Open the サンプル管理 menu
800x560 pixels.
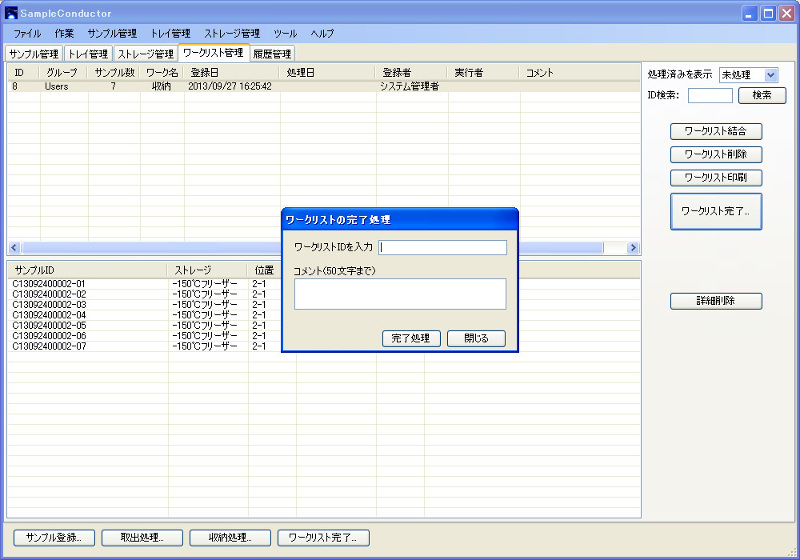pos(112,34)
